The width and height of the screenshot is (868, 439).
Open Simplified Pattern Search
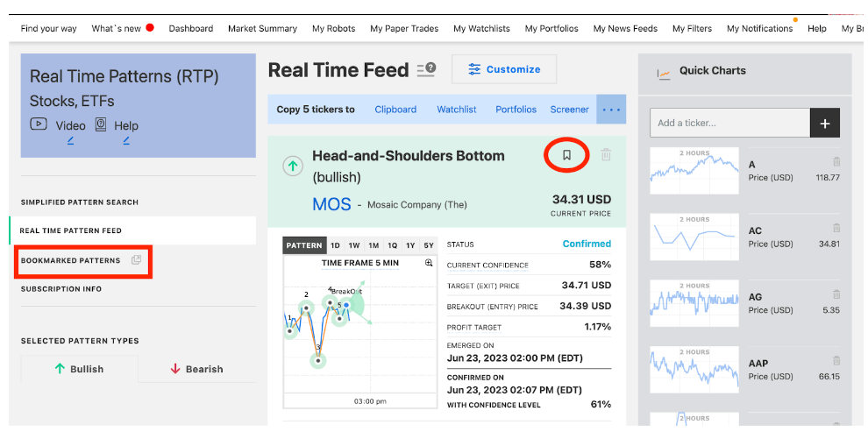pyautogui.click(x=80, y=202)
